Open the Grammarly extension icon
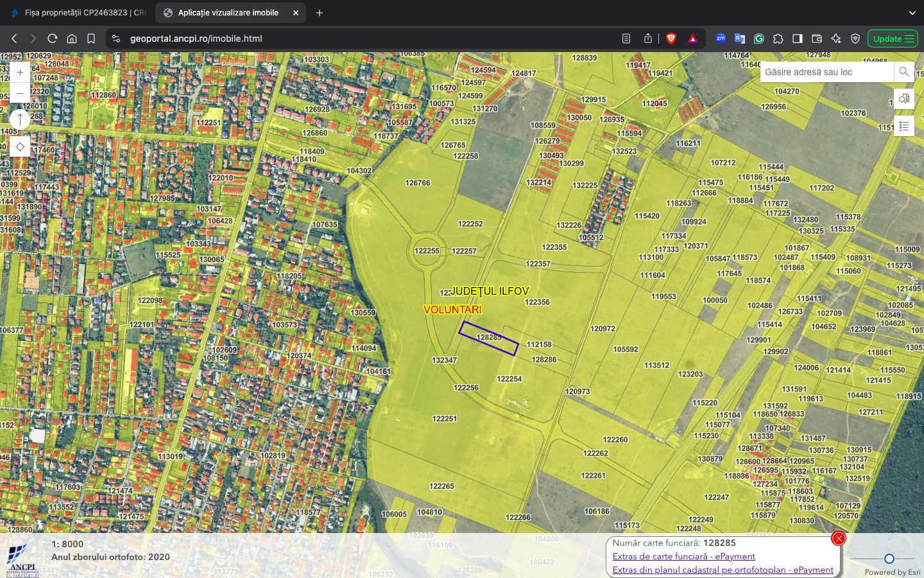The height and width of the screenshot is (578, 924). (759, 39)
